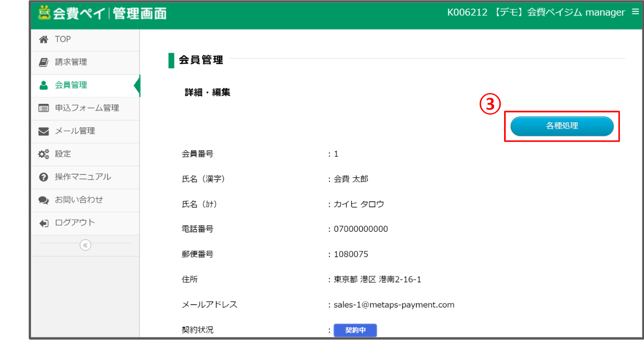The width and height of the screenshot is (644, 340).
Task: Collapse the sidebar using the « button
Action: click(85, 245)
